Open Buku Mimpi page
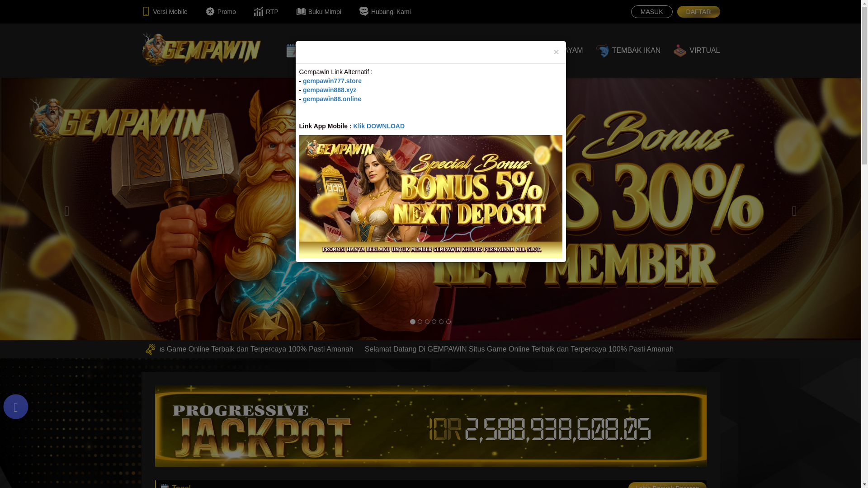868x488 pixels. pos(319,12)
